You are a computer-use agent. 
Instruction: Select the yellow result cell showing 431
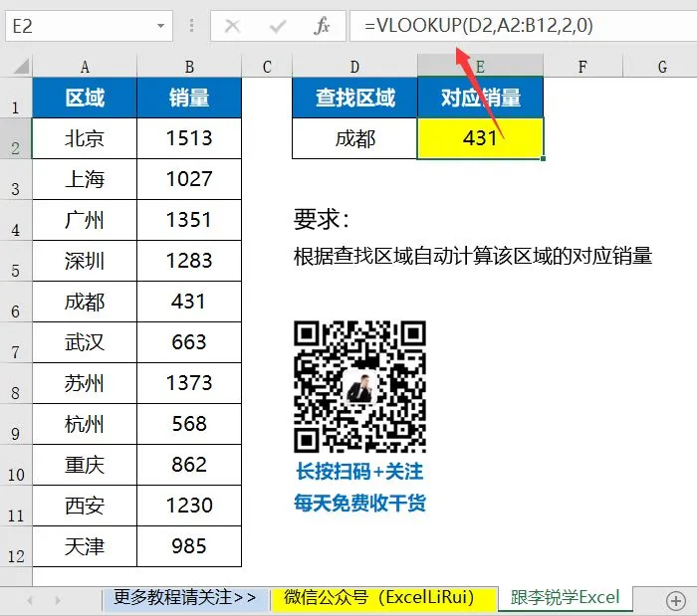(481, 138)
